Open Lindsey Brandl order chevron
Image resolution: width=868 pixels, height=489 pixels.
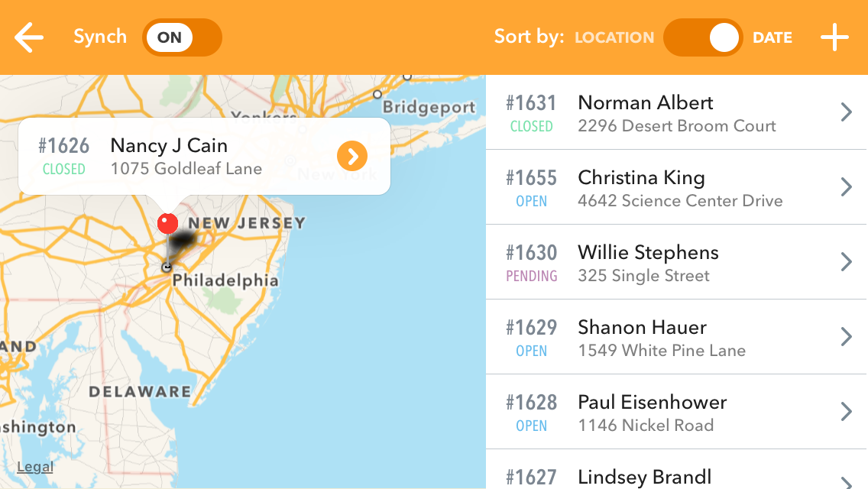846,482
